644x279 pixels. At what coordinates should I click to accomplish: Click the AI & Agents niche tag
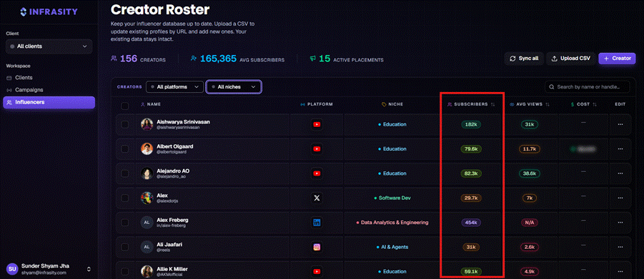[392, 247]
